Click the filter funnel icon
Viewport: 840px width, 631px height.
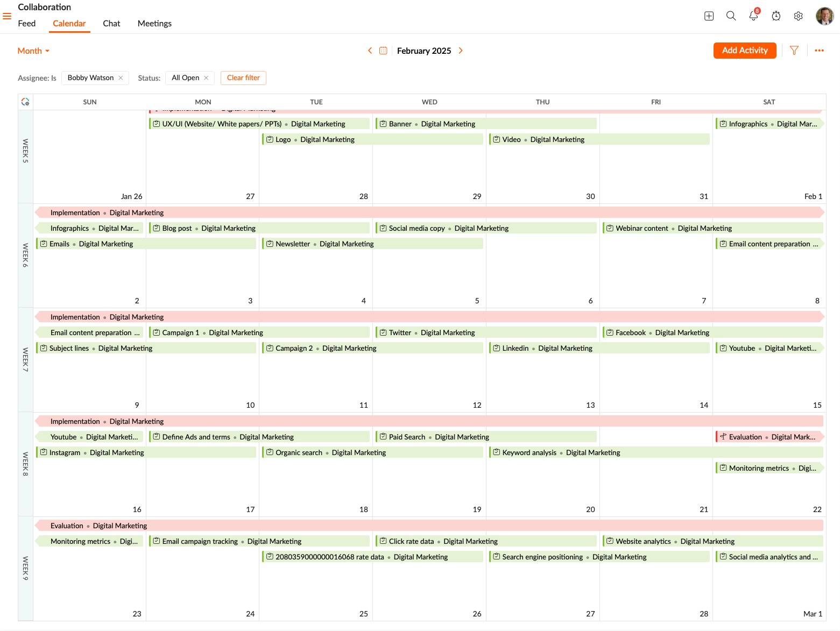click(x=794, y=50)
